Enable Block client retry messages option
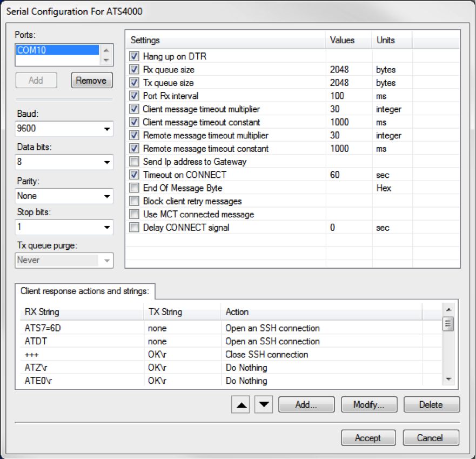 point(135,201)
